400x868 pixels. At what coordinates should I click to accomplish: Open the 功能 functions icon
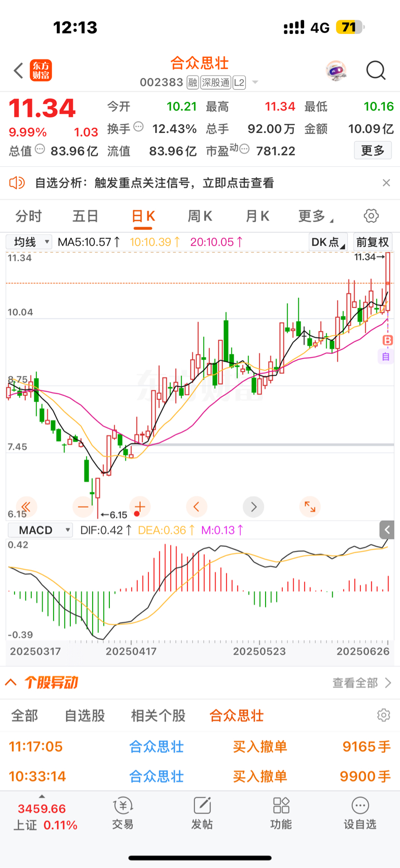point(281,813)
